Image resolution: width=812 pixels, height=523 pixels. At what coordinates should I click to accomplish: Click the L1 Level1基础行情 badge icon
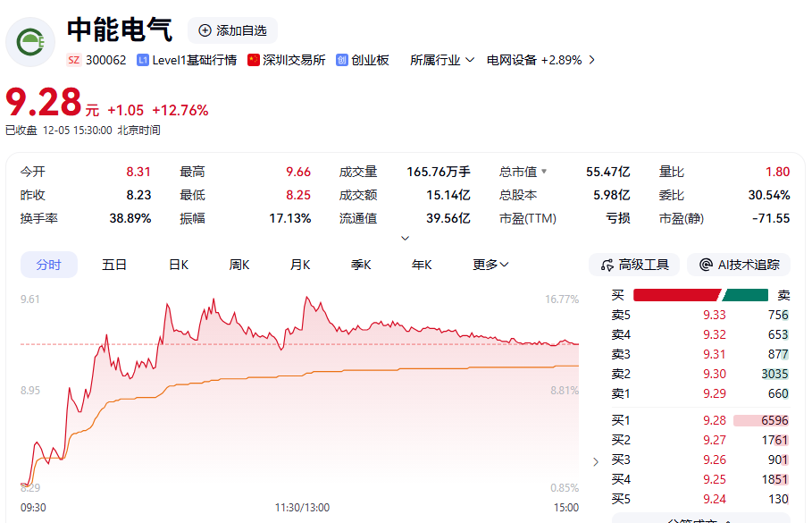click(143, 60)
